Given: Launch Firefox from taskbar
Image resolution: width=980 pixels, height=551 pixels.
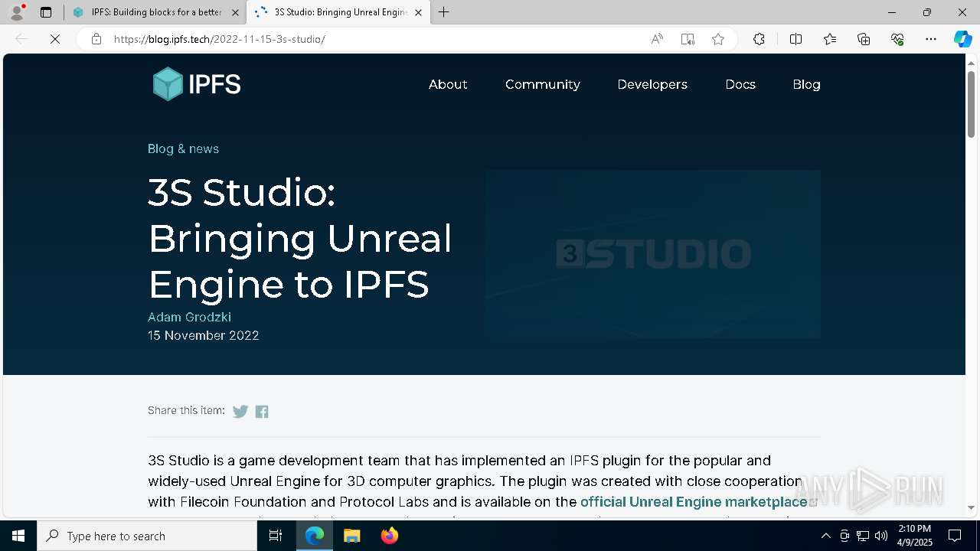Looking at the screenshot, I should pyautogui.click(x=390, y=536).
